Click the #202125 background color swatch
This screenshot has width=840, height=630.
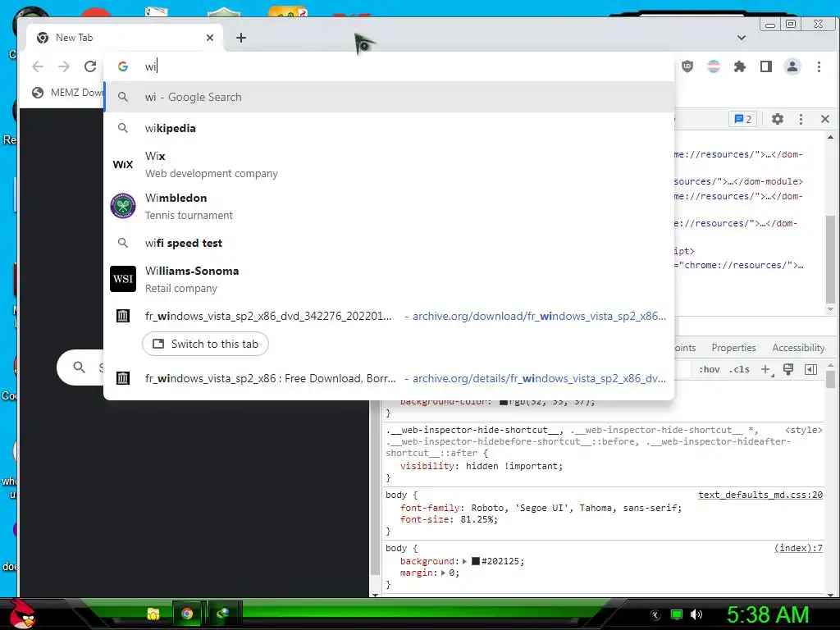475,561
